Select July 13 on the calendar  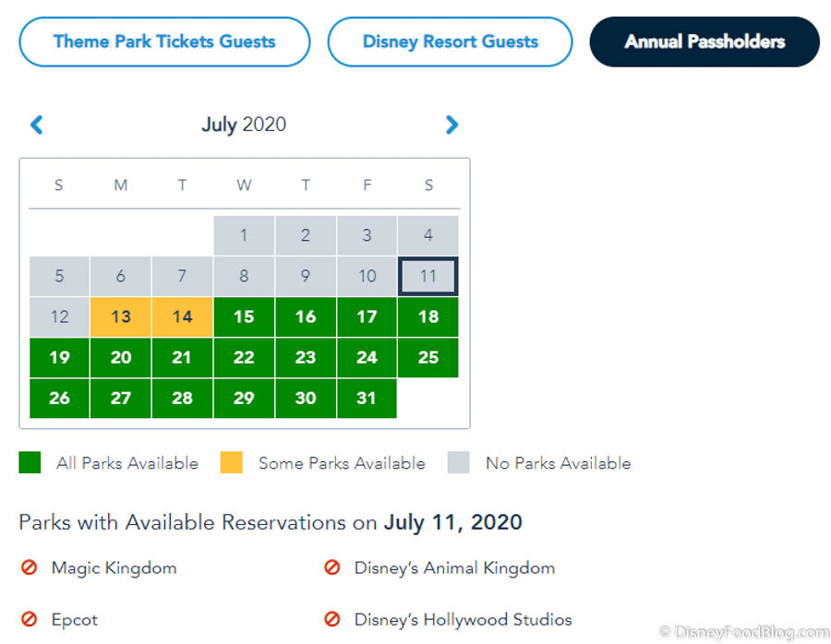(x=121, y=316)
